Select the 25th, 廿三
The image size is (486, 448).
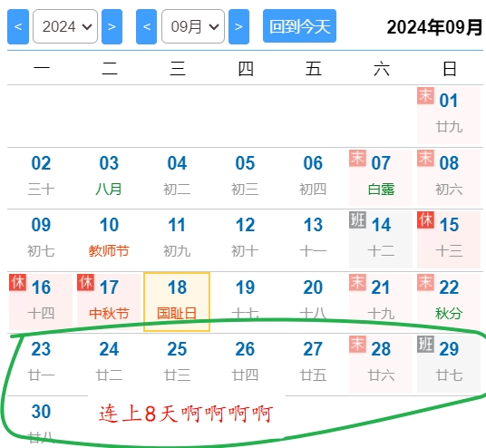tap(177, 364)
